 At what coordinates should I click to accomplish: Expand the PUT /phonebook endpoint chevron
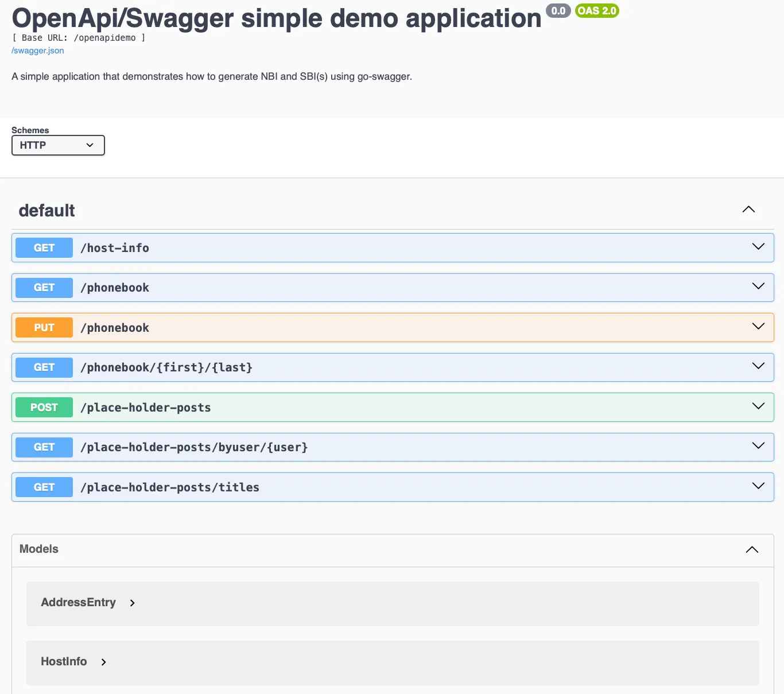tap(758, 325)
